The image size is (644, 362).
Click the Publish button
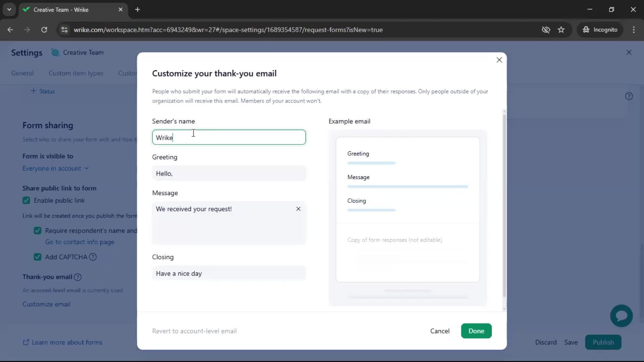tap(603, 343)
